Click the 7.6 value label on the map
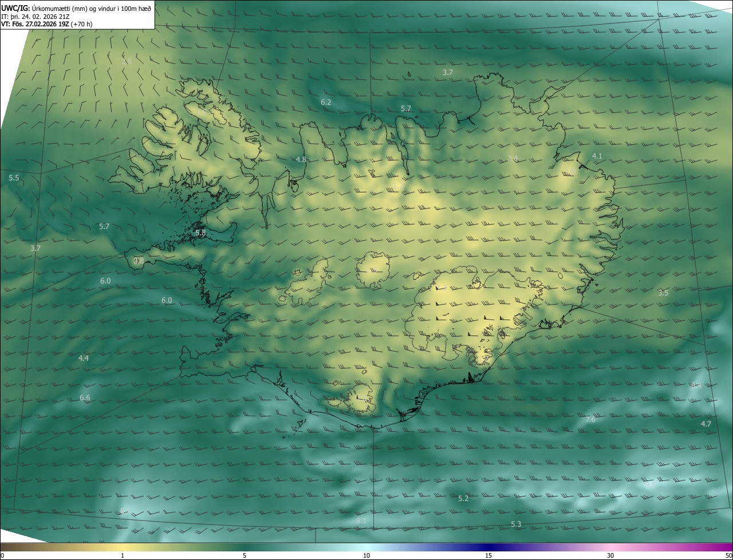Image resolution: width=733 pixels, height=560 pixels. click(x=590, y=420)
